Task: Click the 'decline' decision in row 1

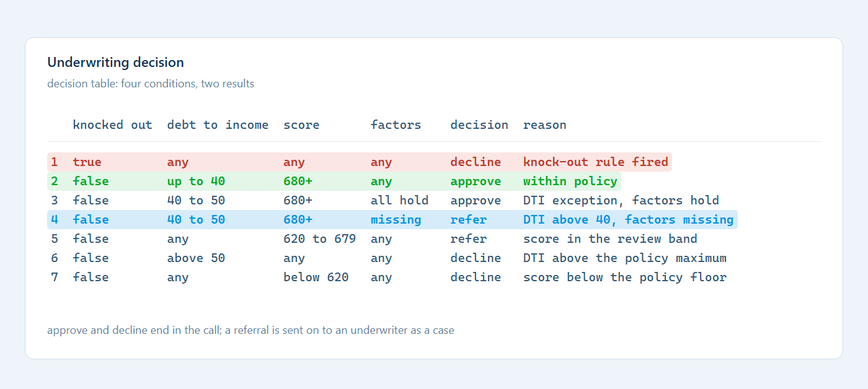Action: pos(476,162)
